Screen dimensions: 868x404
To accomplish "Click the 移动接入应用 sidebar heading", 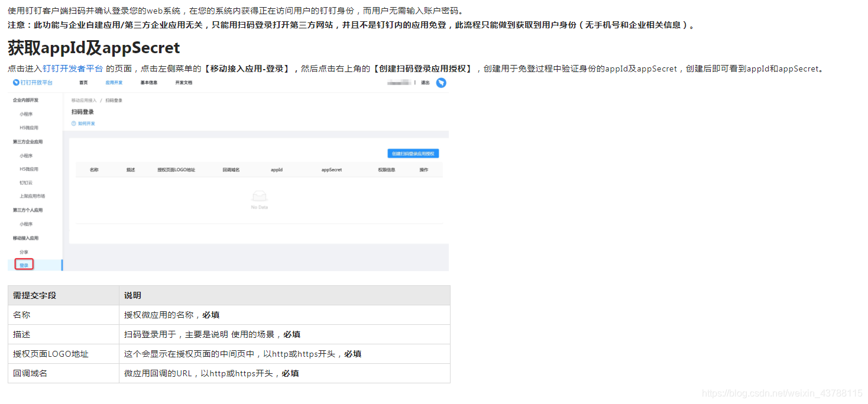I will (x=25, y=238).
